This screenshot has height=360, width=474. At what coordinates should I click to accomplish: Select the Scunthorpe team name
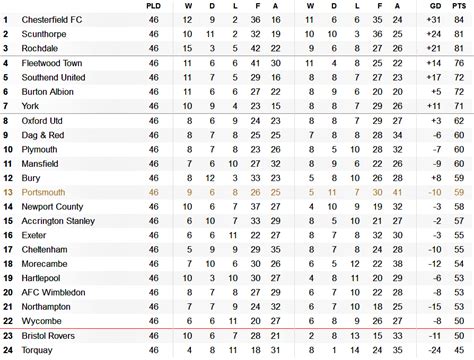point(44,34)
